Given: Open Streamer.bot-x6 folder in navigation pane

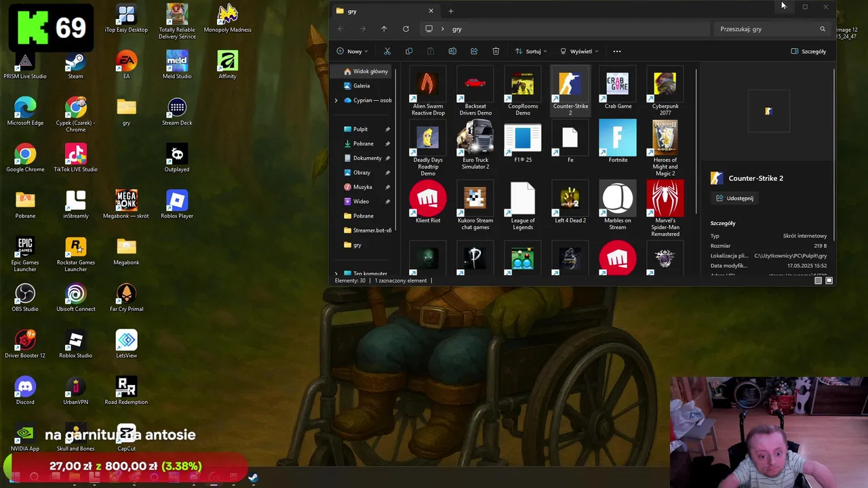Looking at the screenshot, I should (368, 230).
